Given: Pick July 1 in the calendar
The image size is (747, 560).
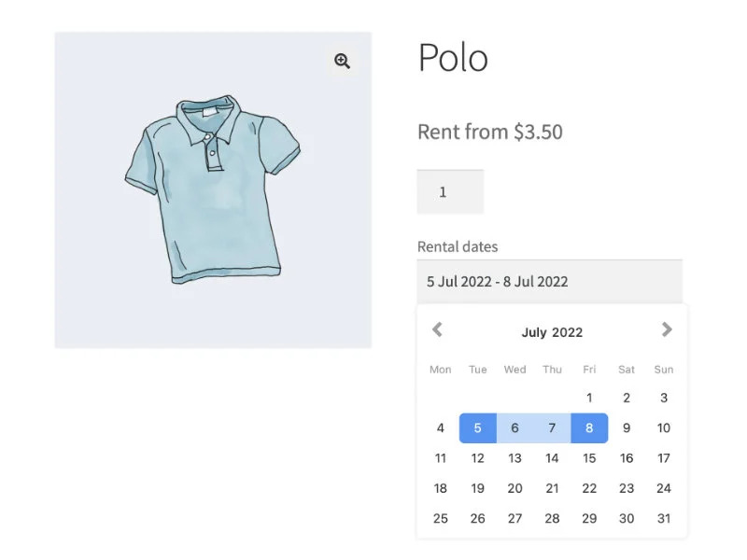Looking at the screenshot, I should point(589,399).
